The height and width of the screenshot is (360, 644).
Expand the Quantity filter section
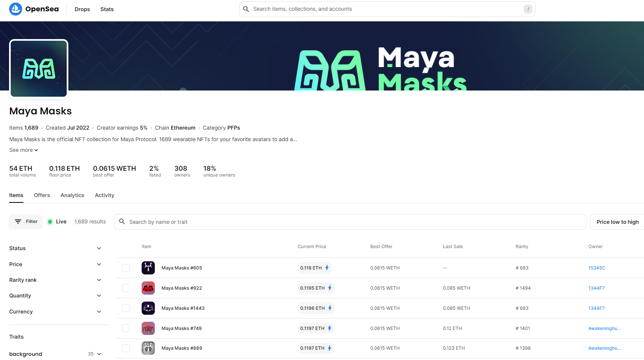pyautogui.click(x=56, y=296)
